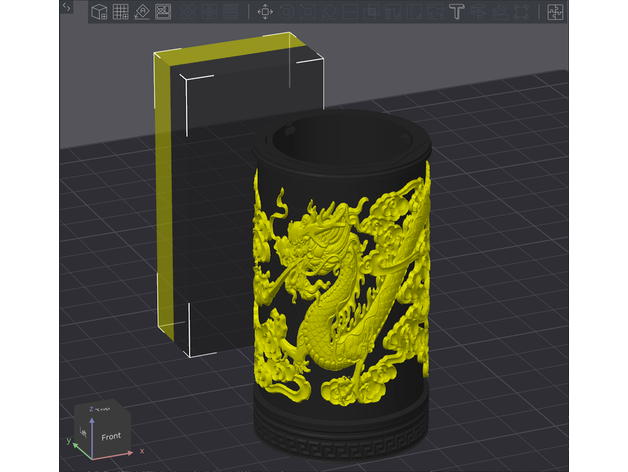Select the Rotate tool
The height and width of the screenshot is (472, 628).
click(x=287, y=12)
